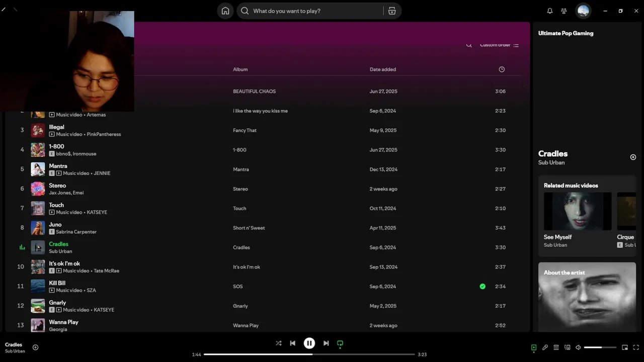The width and height of the screenshot is (644, 362).
Task: Sort by the Duration clock column header
Action: point(502,69)
